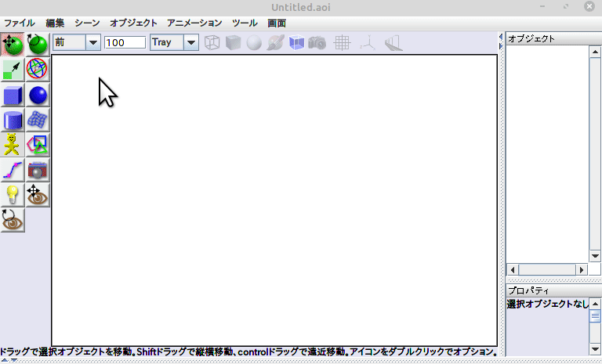Viewport: 602px width, 364px height.
Task: Open the オブジェクト menu
Action: (133, 23)
